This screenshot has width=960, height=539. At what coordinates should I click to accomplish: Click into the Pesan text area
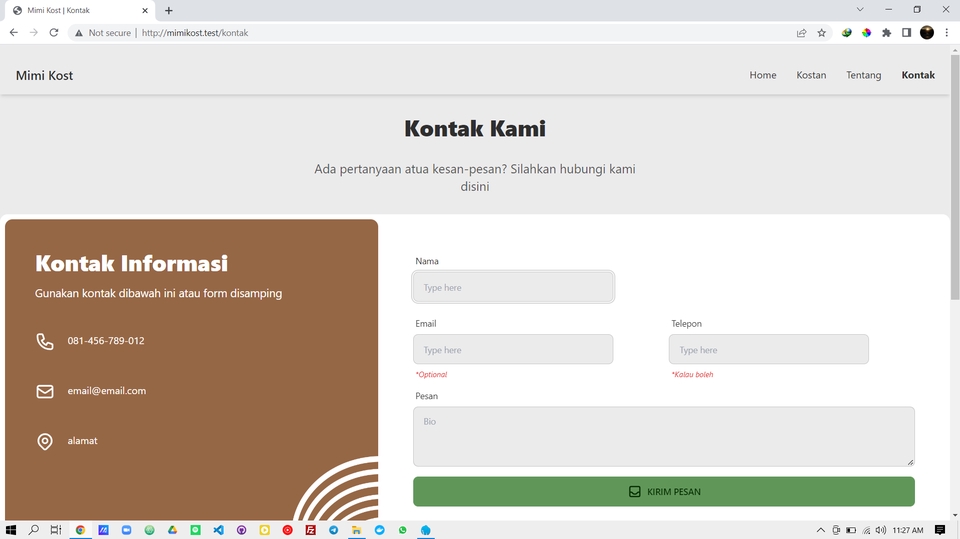click(664, 437)
